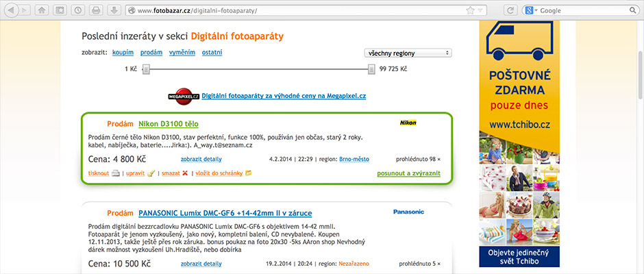
Task: Click the Panasonic brand logo
Action: point(408,212)
